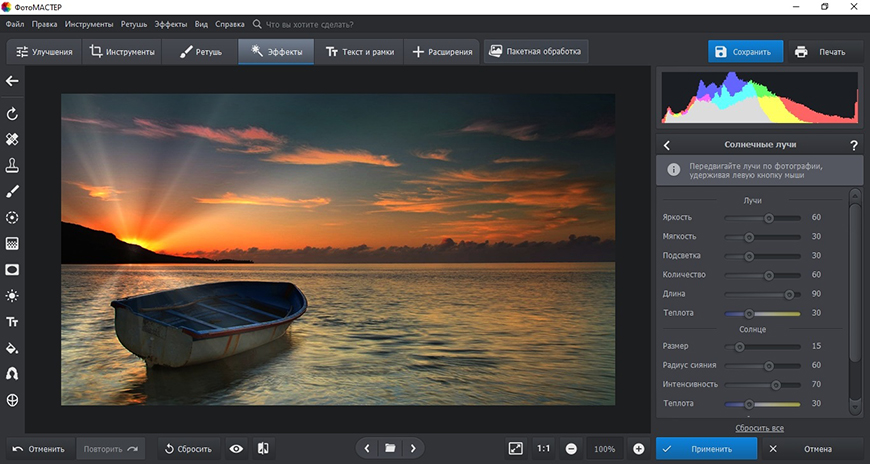Click the fit-to-screen icon
Image resolution: width=870 pixels, height=464 pixels.
(516, 449)
